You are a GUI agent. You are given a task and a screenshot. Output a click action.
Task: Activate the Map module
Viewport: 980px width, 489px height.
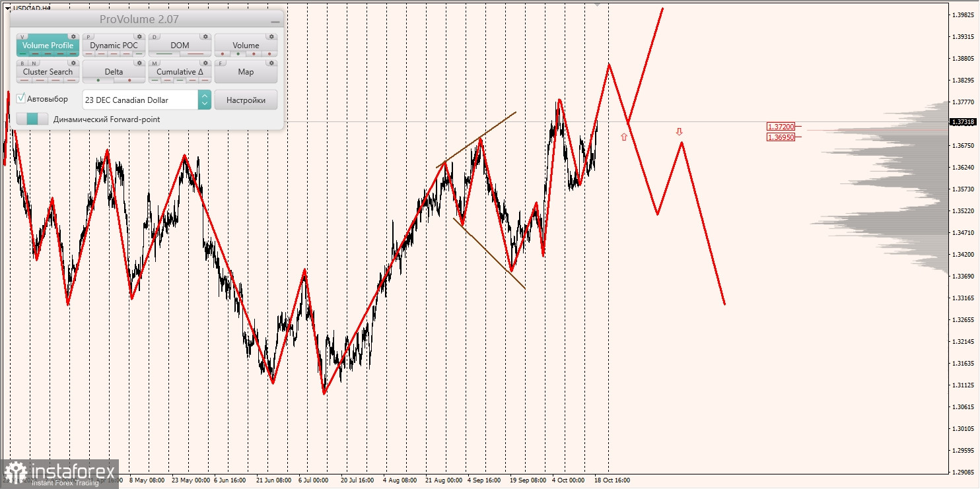(x=246, y=72)
